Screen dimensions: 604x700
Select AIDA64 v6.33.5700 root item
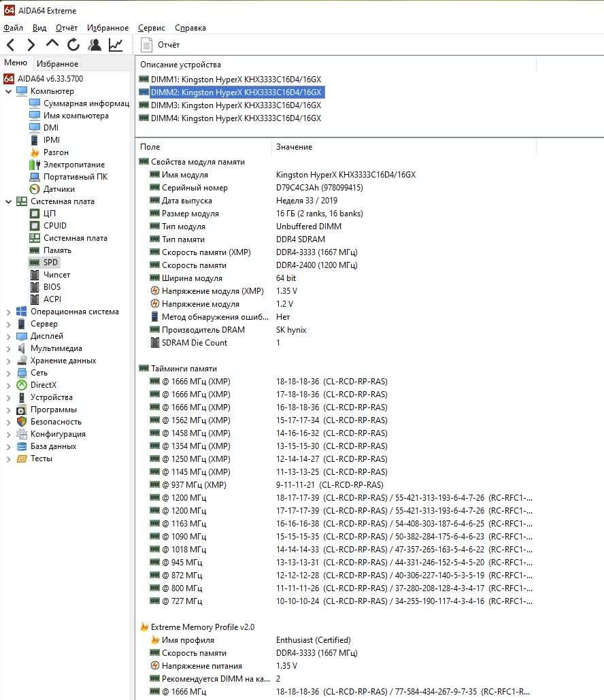tap(44, 79)
